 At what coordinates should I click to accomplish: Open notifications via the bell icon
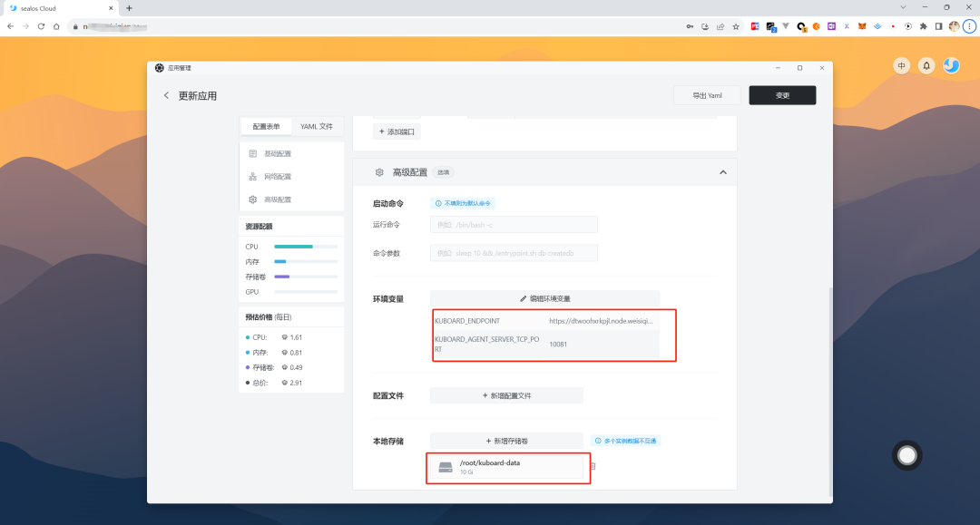[x=926, y=65]
